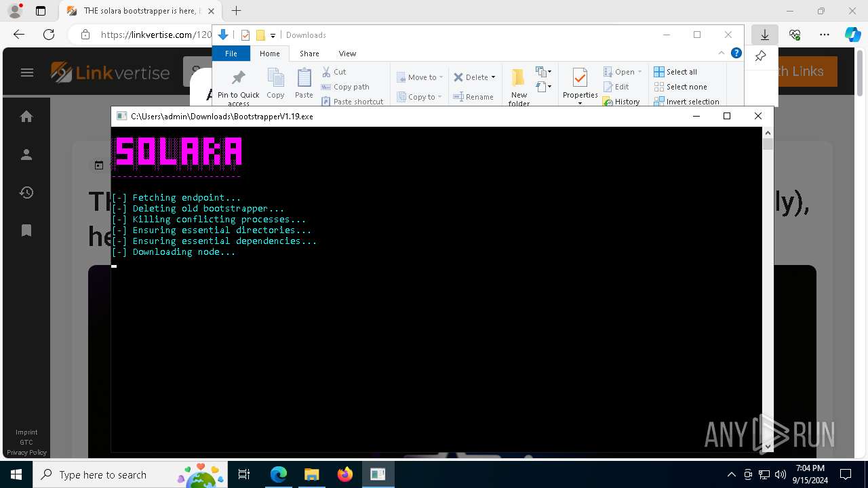This screenshot has height=488, width=868.
Task: Click the taskbar search box
Action: [x=130, y=474]
